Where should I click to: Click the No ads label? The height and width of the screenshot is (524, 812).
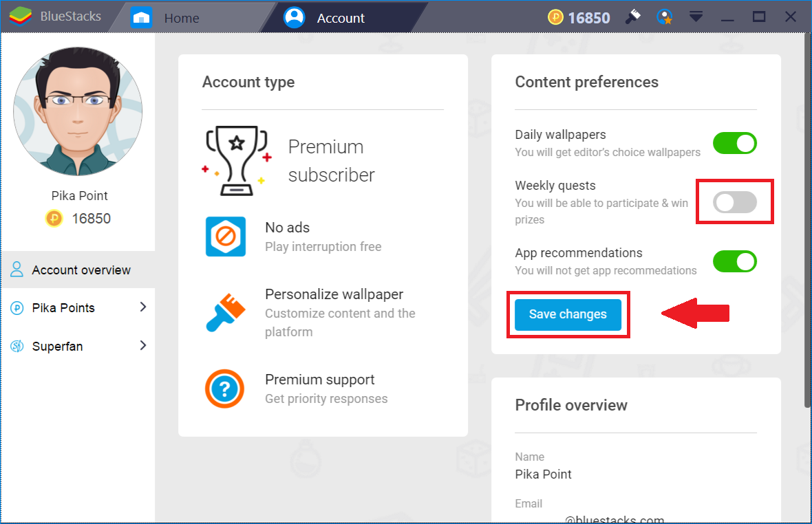pos(288,228)
